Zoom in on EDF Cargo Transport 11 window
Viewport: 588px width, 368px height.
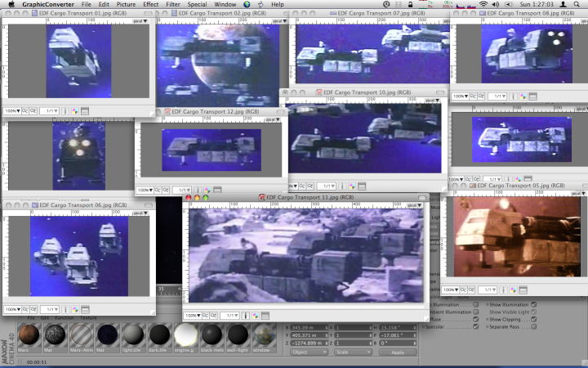click(x=213, y=316)
